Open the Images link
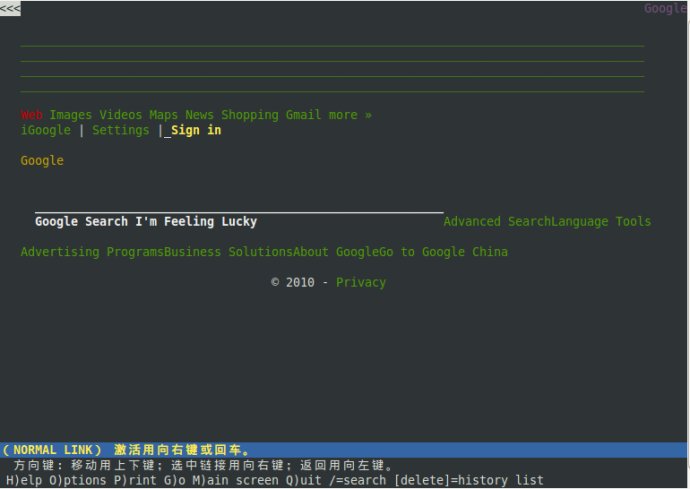This screenshot has height=489, width=690. click(x=70, y=115)
